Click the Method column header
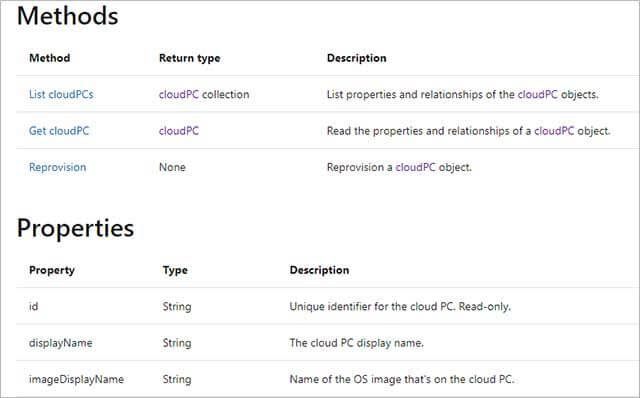 pos(49,58)
